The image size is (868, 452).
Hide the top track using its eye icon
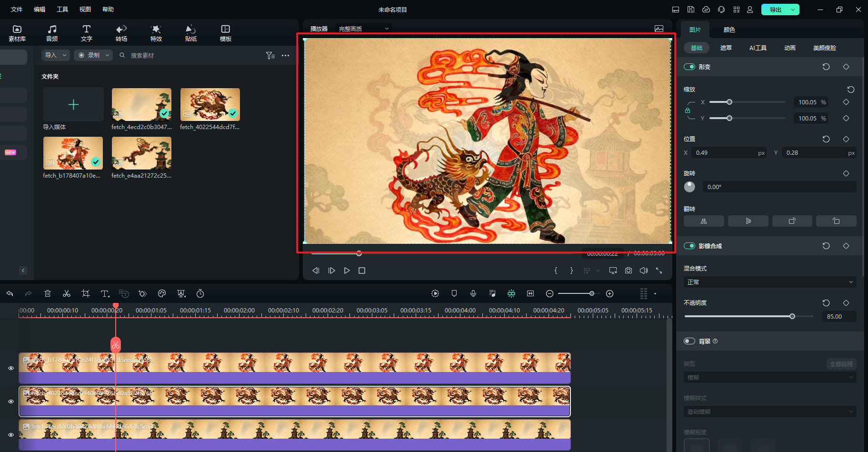pyautogui.click(x=11, y=368)
